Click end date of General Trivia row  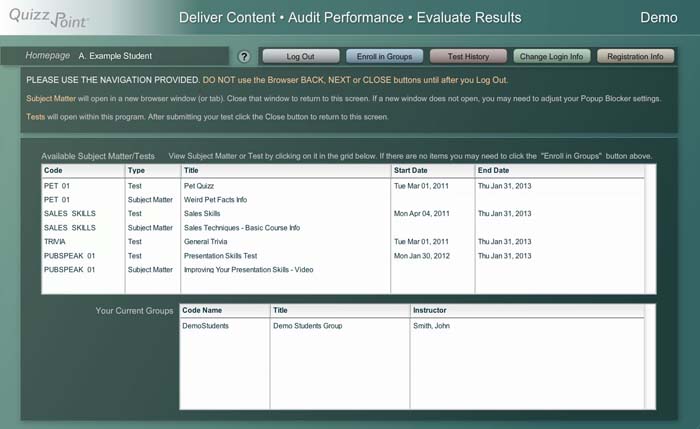504,242
